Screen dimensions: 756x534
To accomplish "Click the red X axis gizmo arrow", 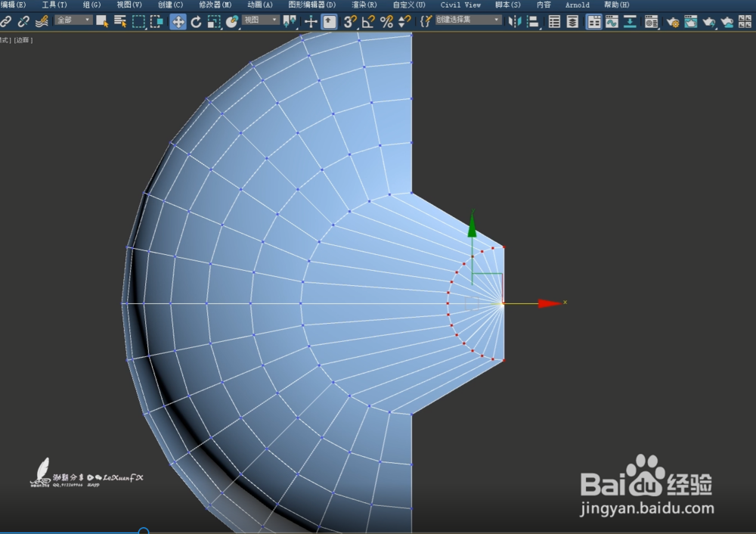I will click(550, 303).
